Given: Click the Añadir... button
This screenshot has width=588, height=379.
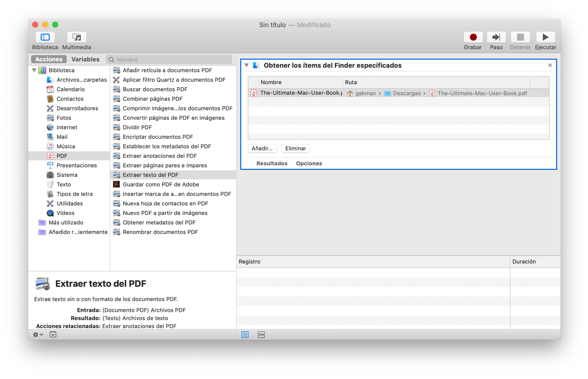Looking at the screenshot, I should tap(262, 148).
